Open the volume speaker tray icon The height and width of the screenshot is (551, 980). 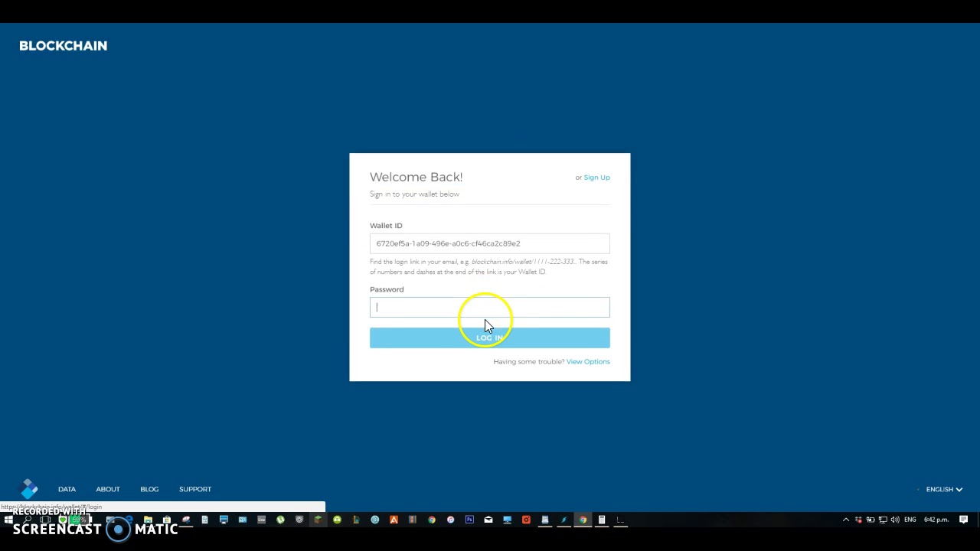click(895, 520)
